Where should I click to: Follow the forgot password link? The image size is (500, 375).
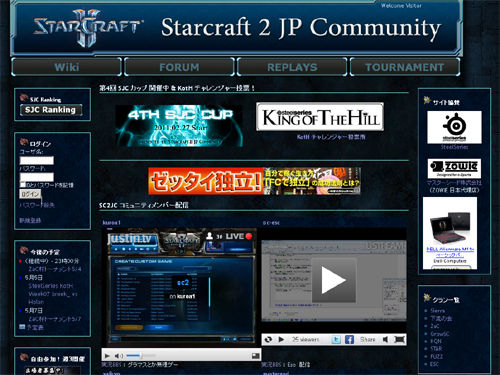[37, 205]
